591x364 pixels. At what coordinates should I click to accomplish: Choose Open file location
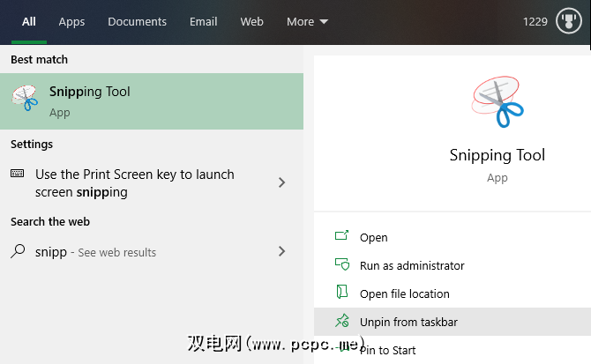453,293
